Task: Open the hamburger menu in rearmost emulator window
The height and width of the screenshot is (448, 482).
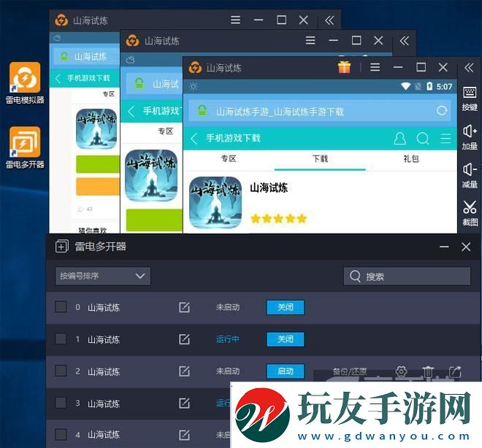Action: tap(235, 20)
